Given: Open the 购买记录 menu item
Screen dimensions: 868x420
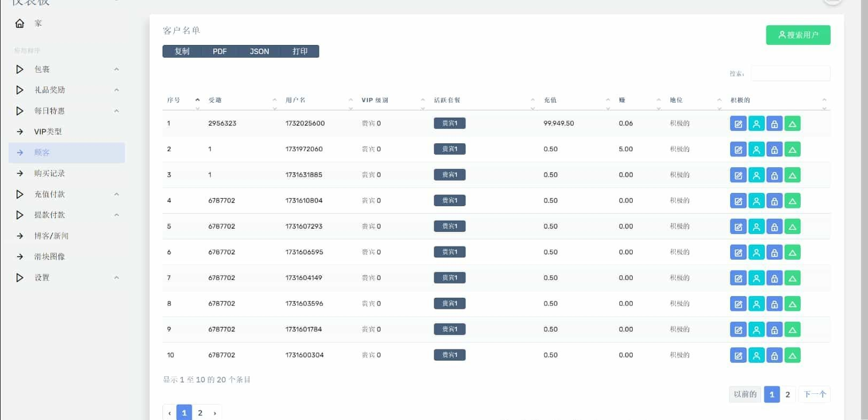Looking at the screenshot, I should (x=49, y=174).
